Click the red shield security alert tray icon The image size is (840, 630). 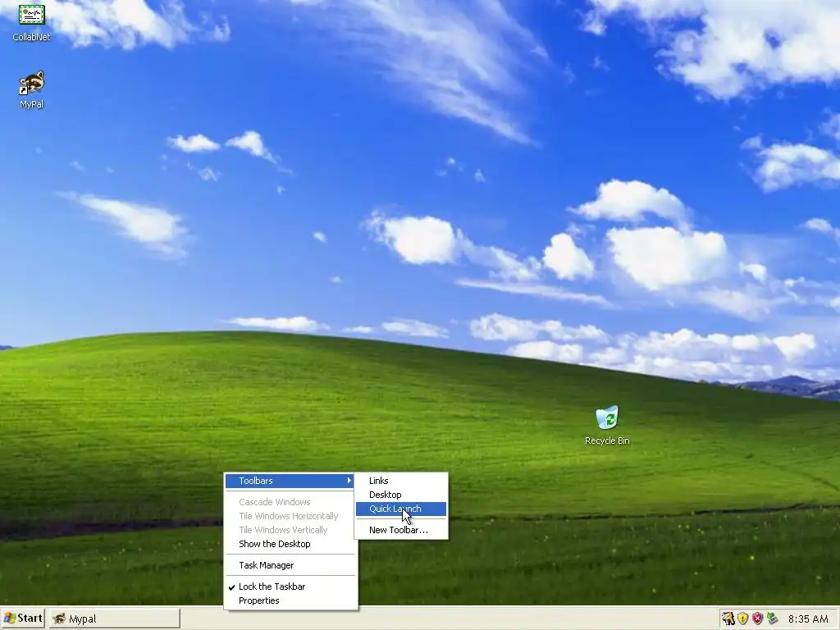pyautogui.click(x=757, y=619)
